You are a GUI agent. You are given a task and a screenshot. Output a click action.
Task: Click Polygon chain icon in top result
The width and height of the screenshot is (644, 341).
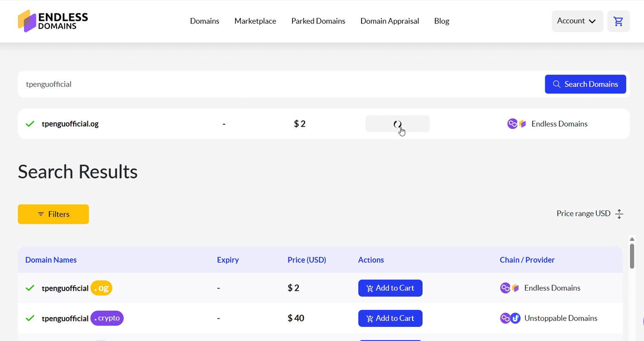[x=512, y=124]
